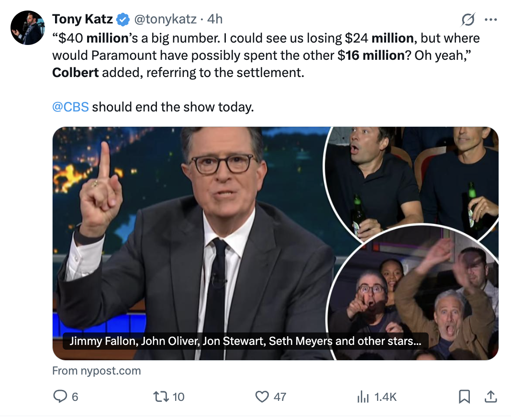Click the Grok slashed-circle icon

pyautogui.click(x=467, y=20)
